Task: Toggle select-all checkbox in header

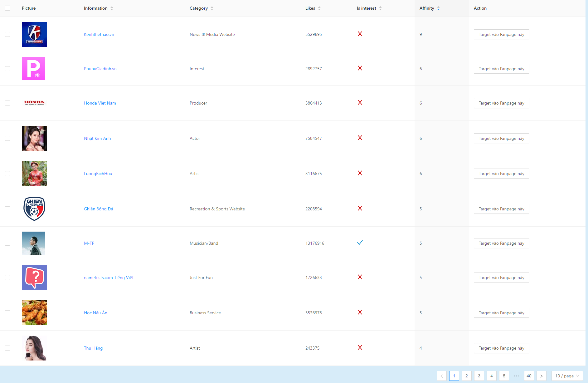Action: coord(7,8)
